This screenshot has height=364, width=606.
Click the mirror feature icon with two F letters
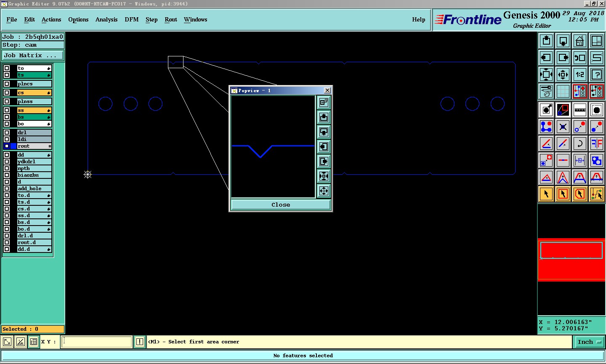coord(597,143)
